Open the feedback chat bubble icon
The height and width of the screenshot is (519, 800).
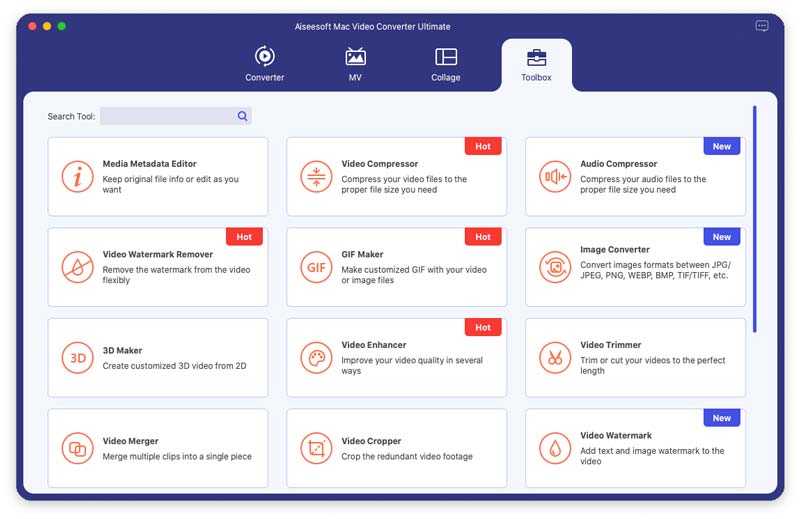coord(762,26)
